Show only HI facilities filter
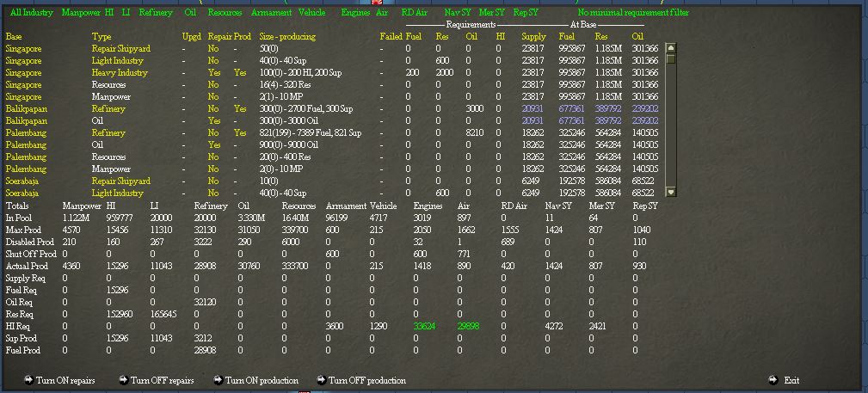The width and height of the screenshot is (868, 393). point(109,12)
